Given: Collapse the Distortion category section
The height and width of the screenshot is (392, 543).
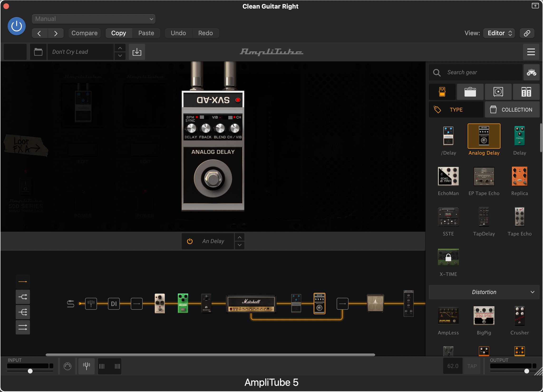Looking at the screenshot, I should 484,292.
